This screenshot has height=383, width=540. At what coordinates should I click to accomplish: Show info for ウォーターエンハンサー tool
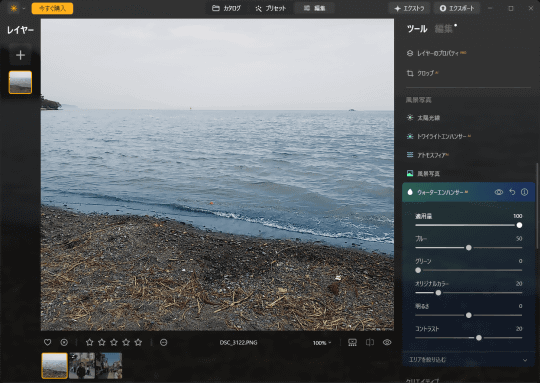tap(524, 192)
